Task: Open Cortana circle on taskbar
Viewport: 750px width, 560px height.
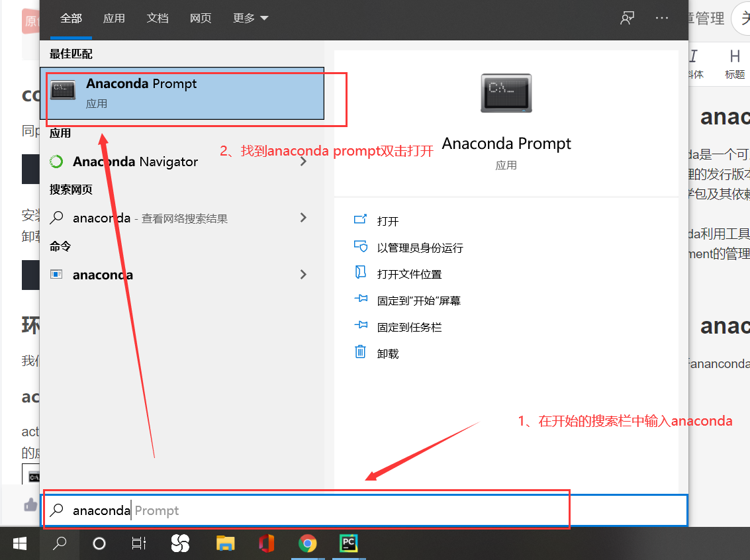Action: pyautogui.click(x=99, y=543)
